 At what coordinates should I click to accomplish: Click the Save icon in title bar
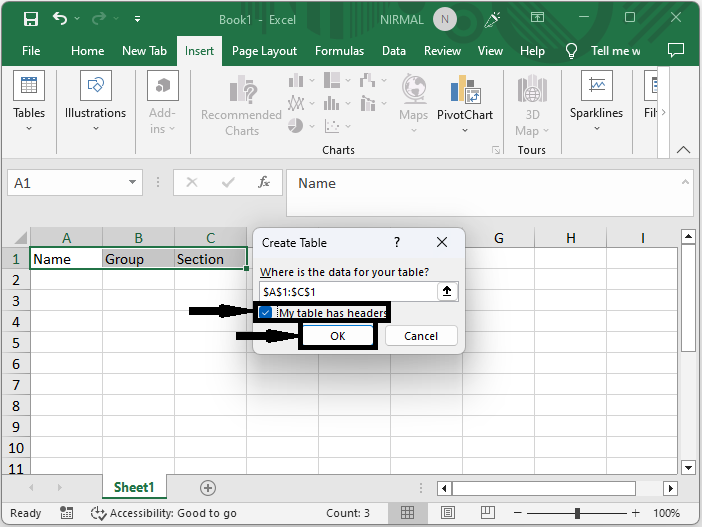point(31,19)
